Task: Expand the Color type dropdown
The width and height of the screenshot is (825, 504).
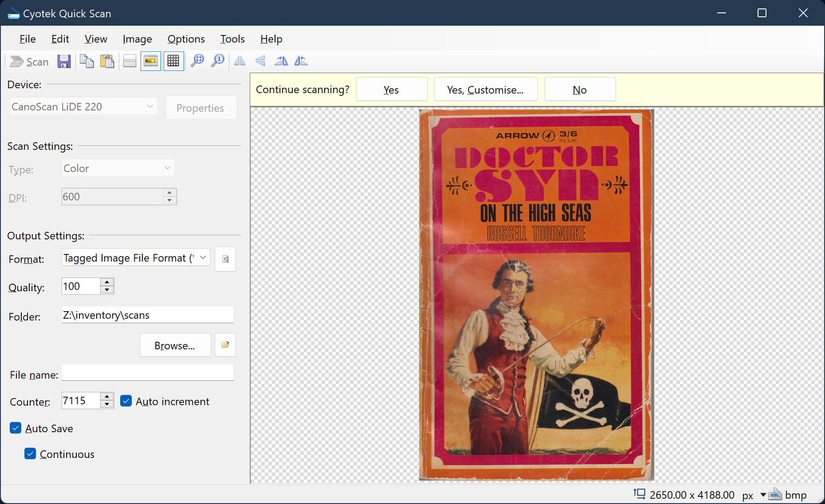Action: point(167,168)
